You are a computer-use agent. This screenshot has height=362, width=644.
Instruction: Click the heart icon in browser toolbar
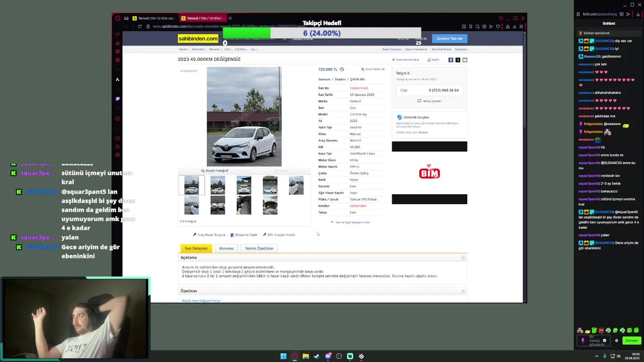tap(498, 27)
